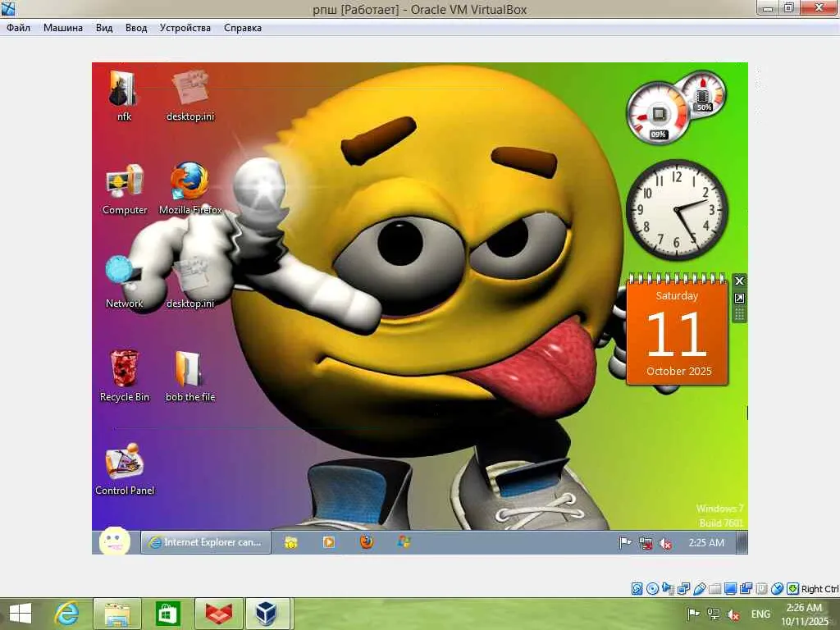Screen dimensions: 840x630
Task: Select the Control Panel desktop icon
Action: pyautogui.click(x=125, y=469)
